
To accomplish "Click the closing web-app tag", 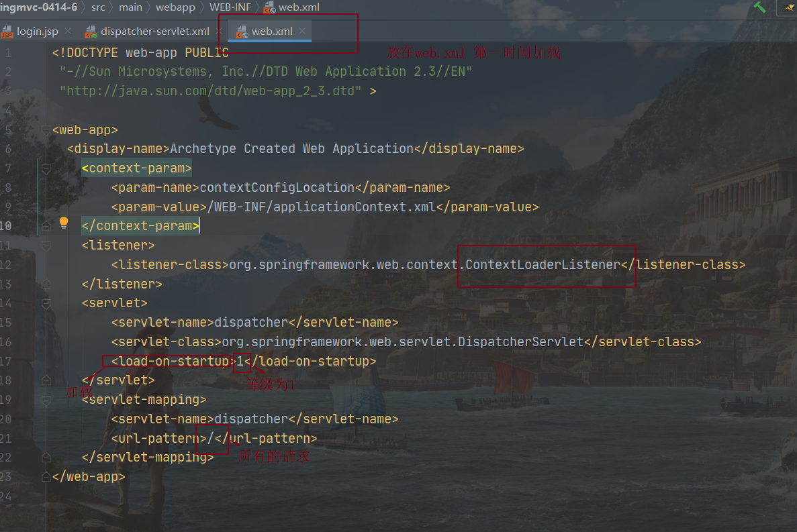I will coord(89,477).
